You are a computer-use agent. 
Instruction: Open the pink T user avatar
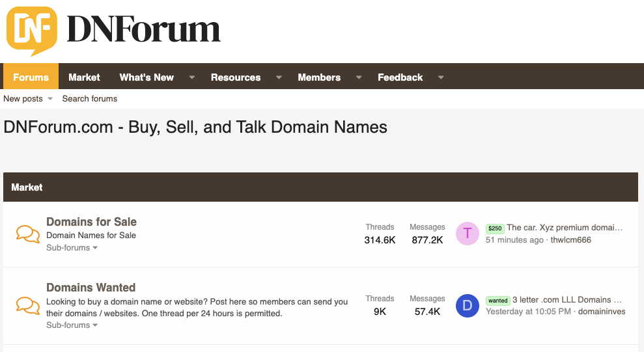point(468,234)
